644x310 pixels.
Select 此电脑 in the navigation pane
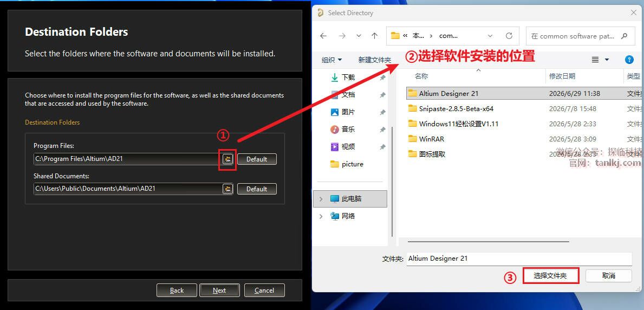[x=351, y=198]
